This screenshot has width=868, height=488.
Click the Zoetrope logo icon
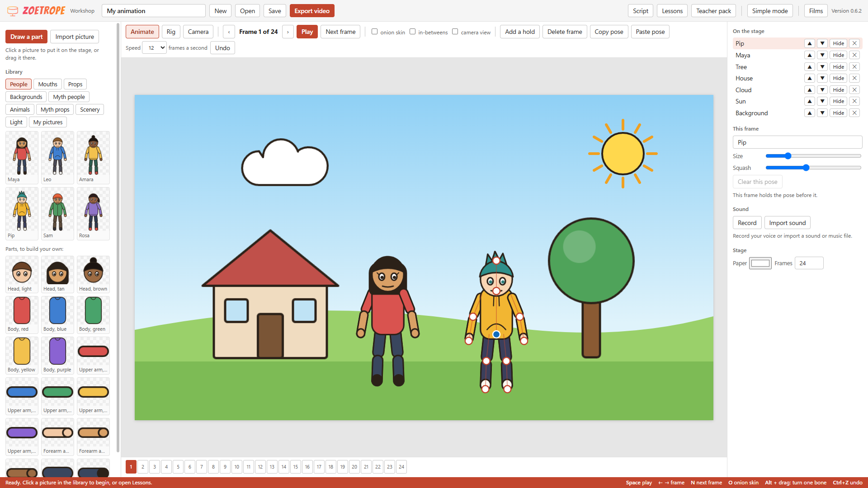pyautogui.click(x=13, y=11)
